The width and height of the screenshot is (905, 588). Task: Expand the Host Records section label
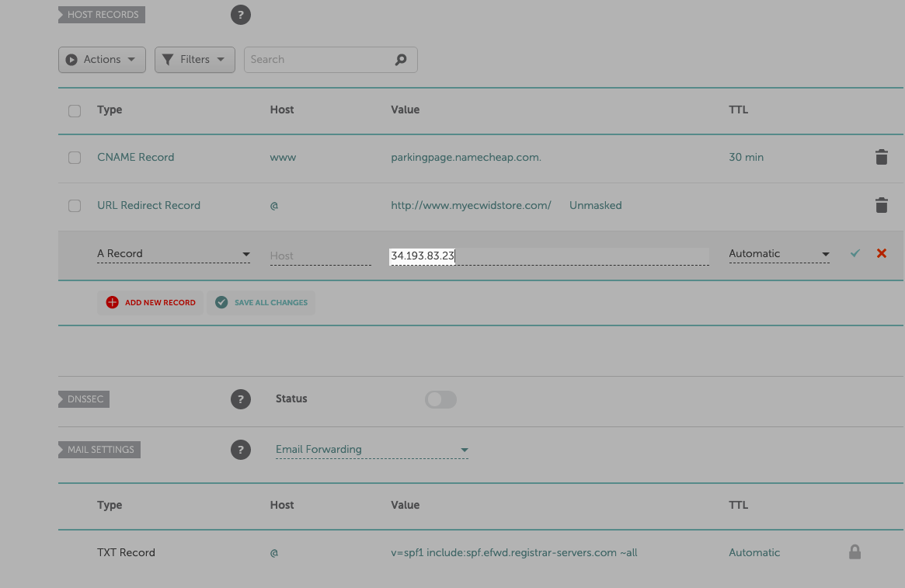(101, 14)
